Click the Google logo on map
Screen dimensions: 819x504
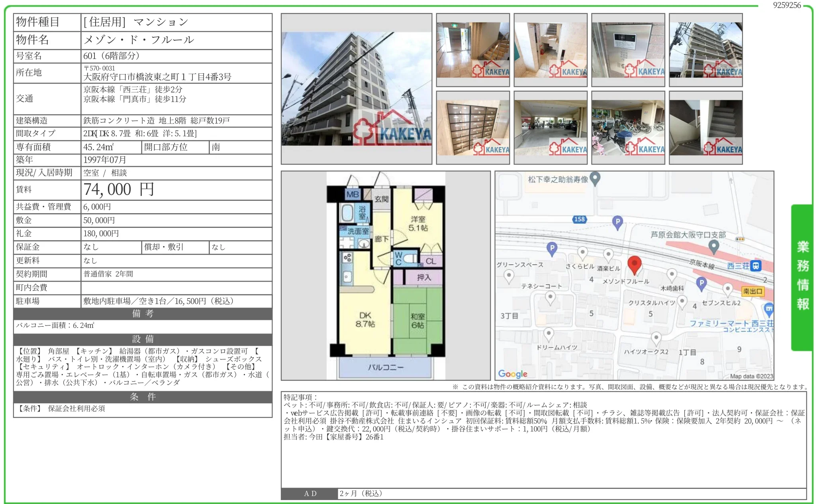[x=513, y=374]
